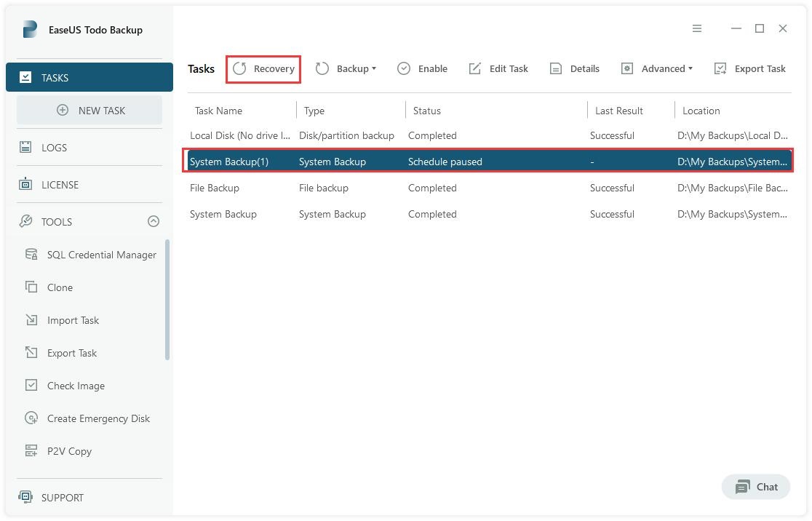812x521 pixels.
Task: Go to the LICENSE section
Action: [x=60, y=185]
